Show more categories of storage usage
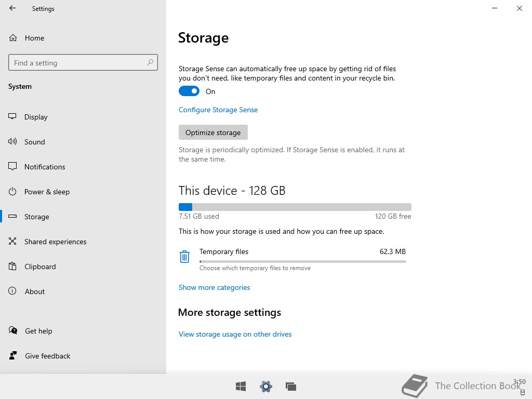532x399 pixels. [x=214, y=287]
